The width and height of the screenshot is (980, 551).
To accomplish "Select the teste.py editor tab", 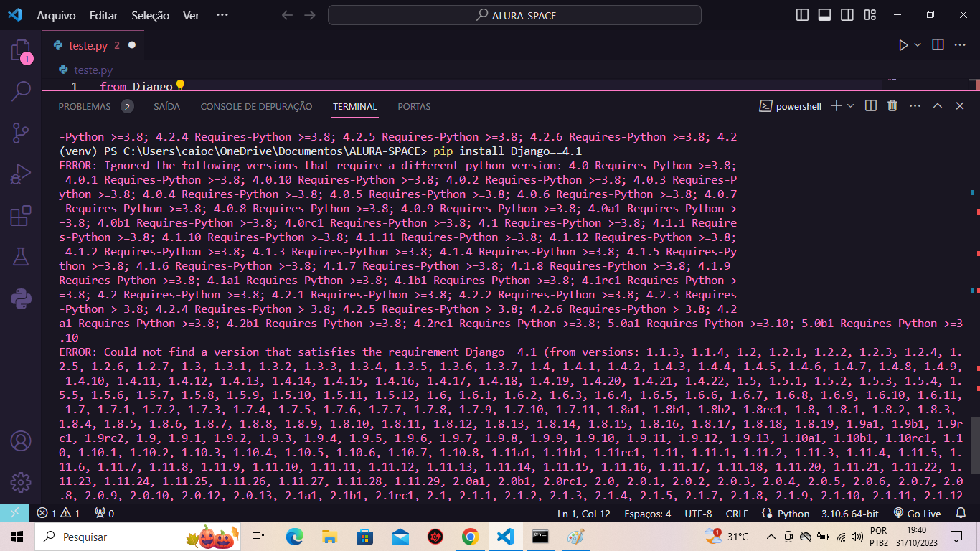I will tap(93, 45).
